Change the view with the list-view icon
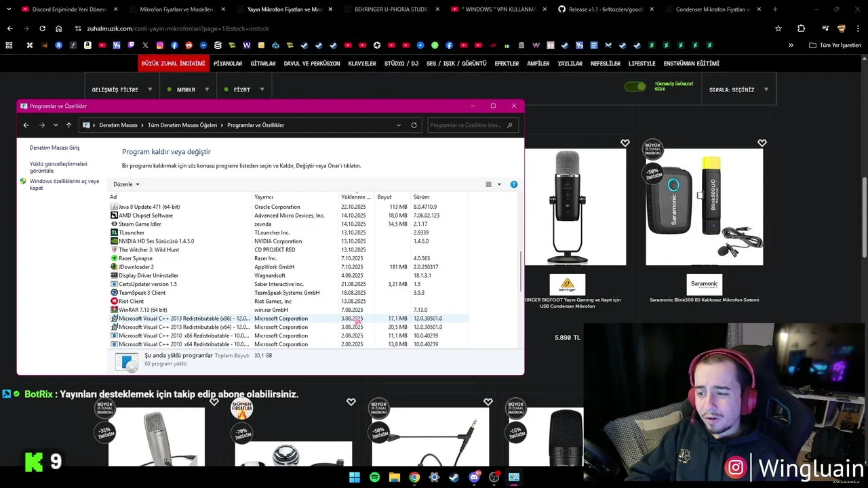This screenshot has width=868, height=488. [x=488, y=184]
